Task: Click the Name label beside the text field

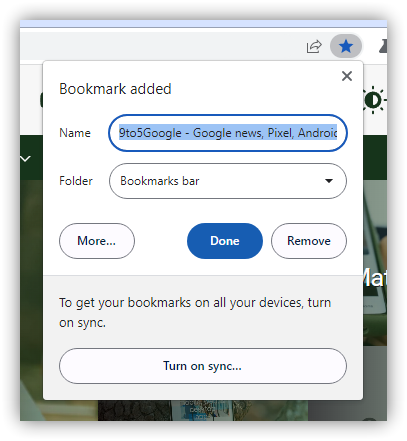Action: 75,133
